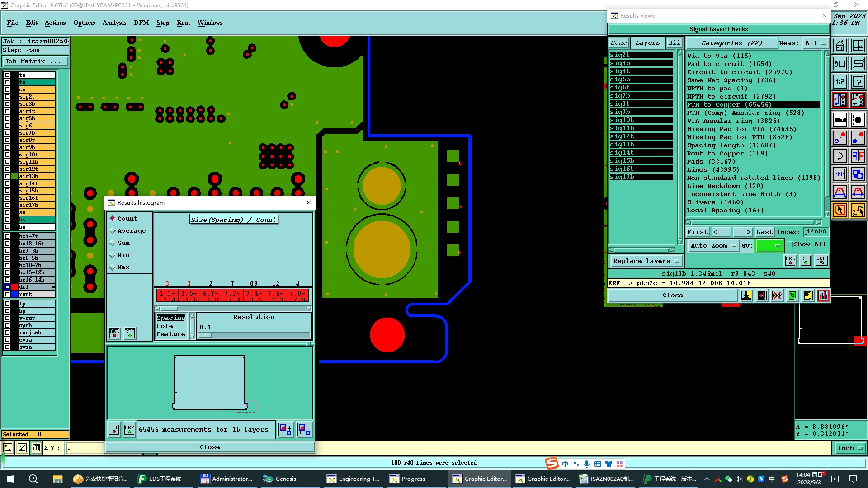The width and height of the screenshot is (868, 488).
Task: Open the histogram icon in Results viewer
Action: [x=823, y=296]
